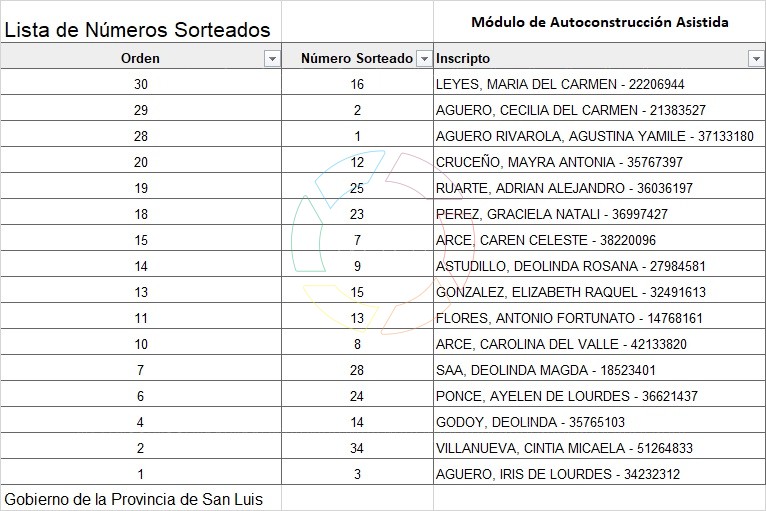This screenshot has height=511, width=766.
Task: Click the Número Sorteado column header
Action: (x=357, y=58)
